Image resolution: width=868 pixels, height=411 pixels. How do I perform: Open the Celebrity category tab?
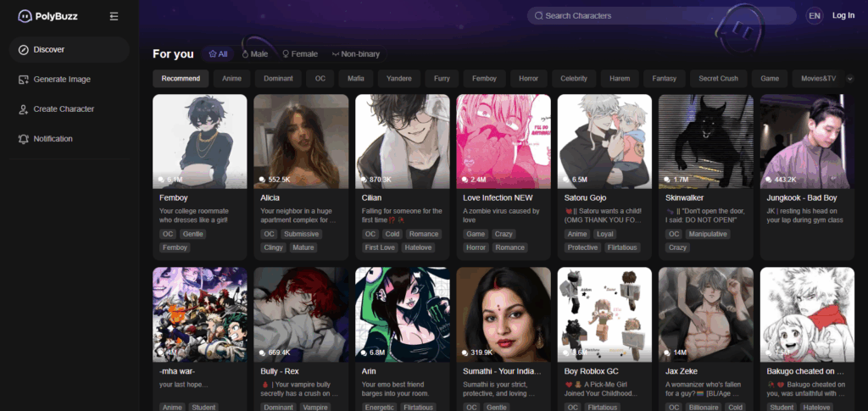(x=574, y=79)
